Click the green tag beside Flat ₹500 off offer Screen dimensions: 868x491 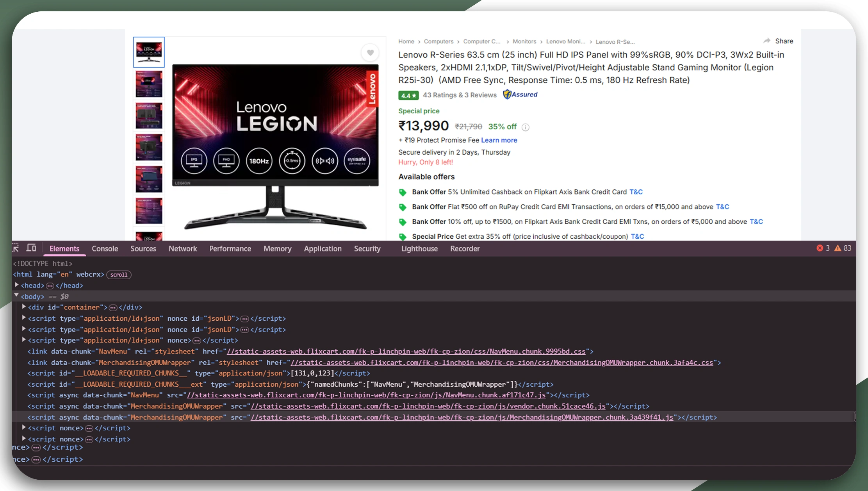[403, 207]
